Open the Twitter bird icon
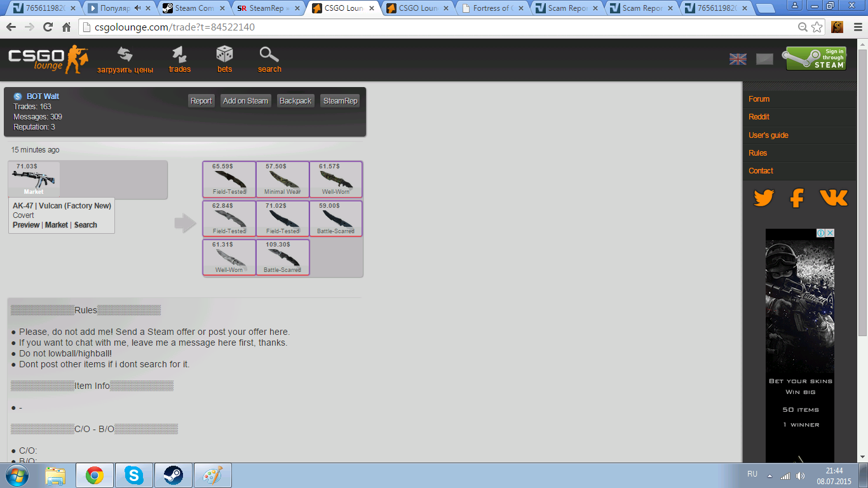This screenshot has height=488, width=868. pos(764,198)
